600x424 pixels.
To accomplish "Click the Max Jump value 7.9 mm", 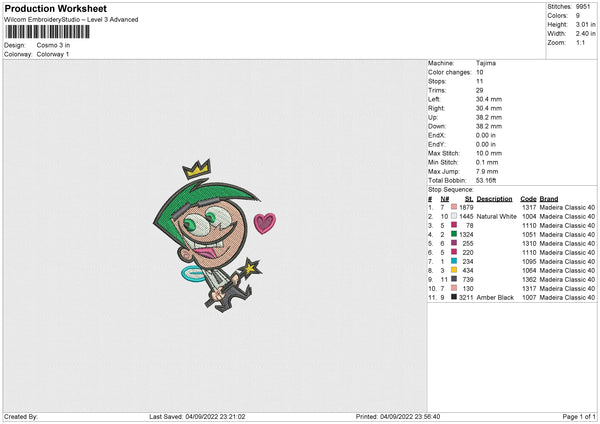I will point(487,171).
